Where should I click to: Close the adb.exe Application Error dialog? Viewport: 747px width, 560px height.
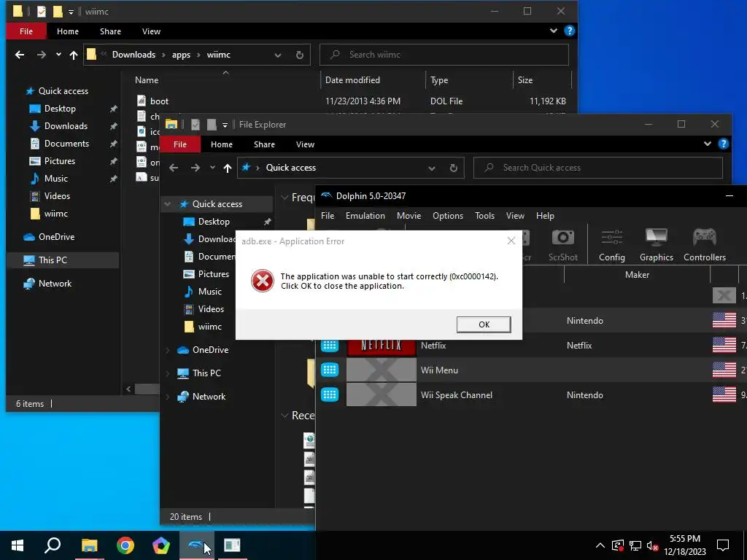511,241
